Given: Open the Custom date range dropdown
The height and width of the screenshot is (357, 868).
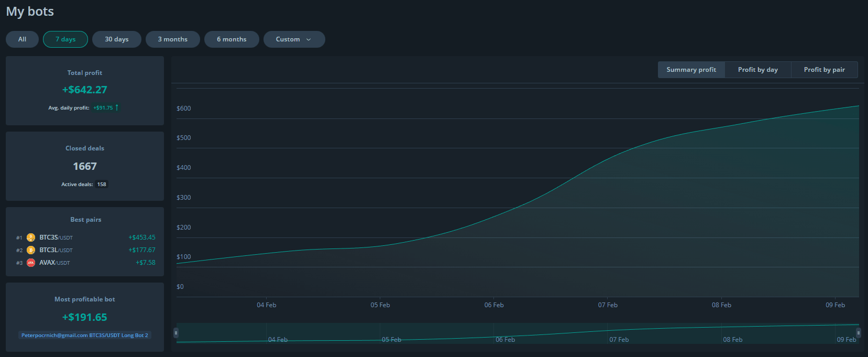Looking at the screenshot, I should [x=294, y=39].
